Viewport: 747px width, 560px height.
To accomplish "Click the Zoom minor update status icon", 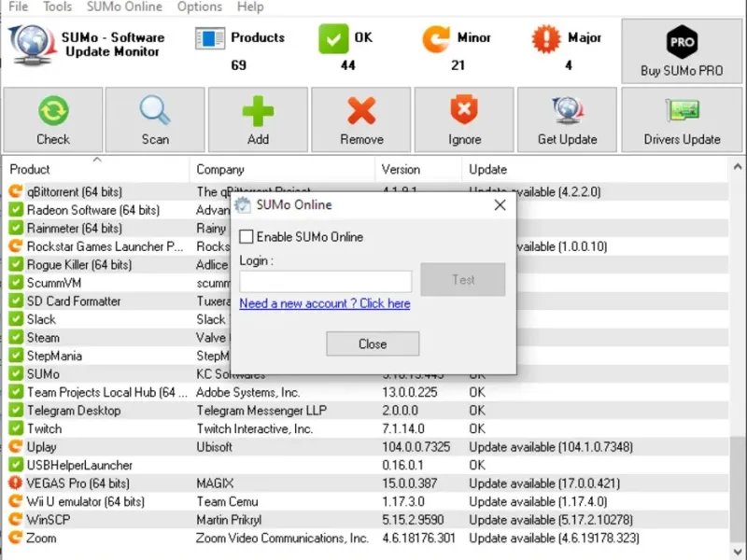I will [16, 538].
